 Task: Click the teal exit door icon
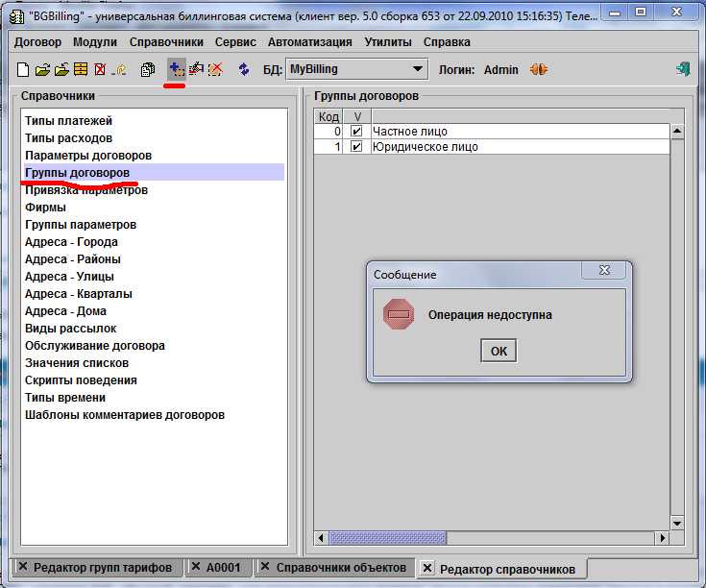click(683, 69)
